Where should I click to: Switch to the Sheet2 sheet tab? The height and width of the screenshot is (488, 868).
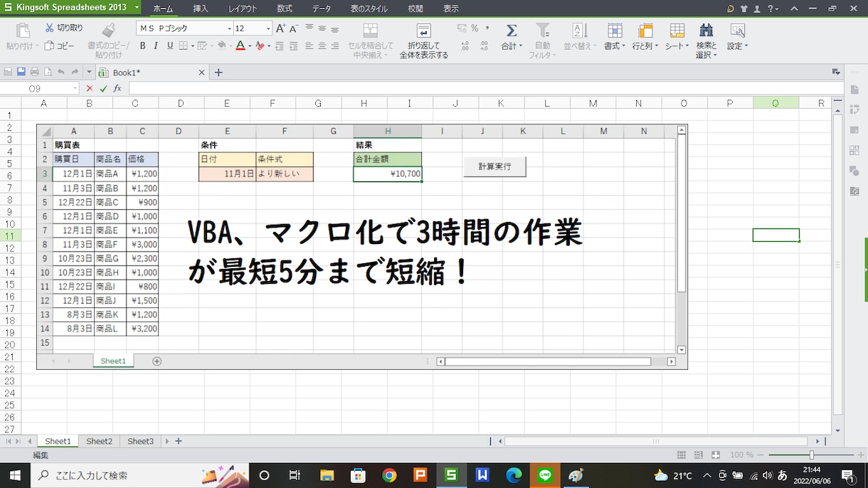pos(99,441)
